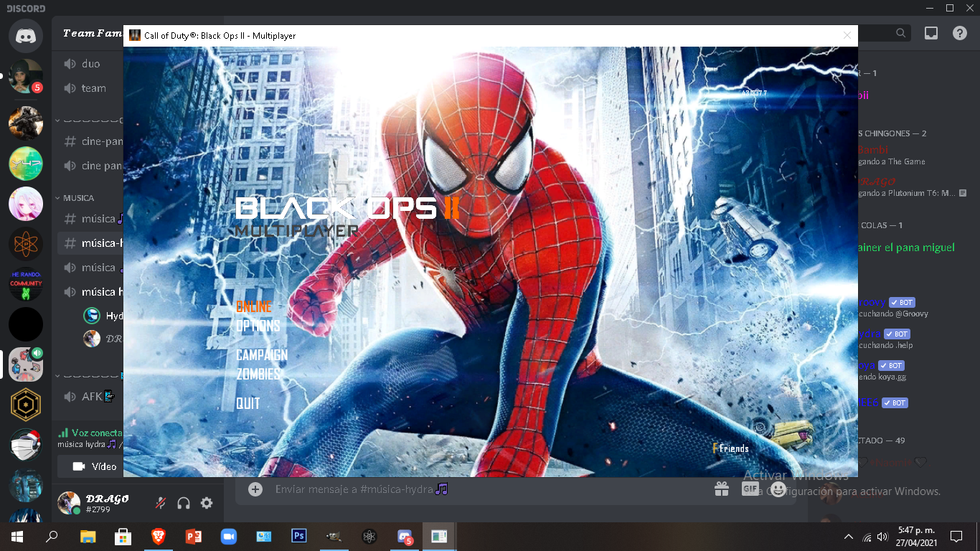Viewport: 980px width, 551px height.
Task: Open PowerPoint from the taskbar
Action: coord(193,536)
